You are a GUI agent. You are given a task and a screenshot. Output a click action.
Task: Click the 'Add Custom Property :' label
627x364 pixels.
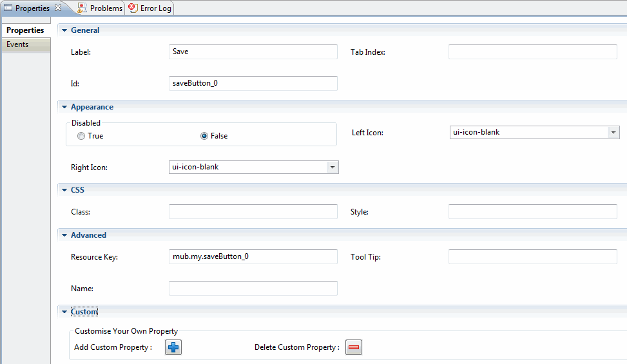(113, 347)
